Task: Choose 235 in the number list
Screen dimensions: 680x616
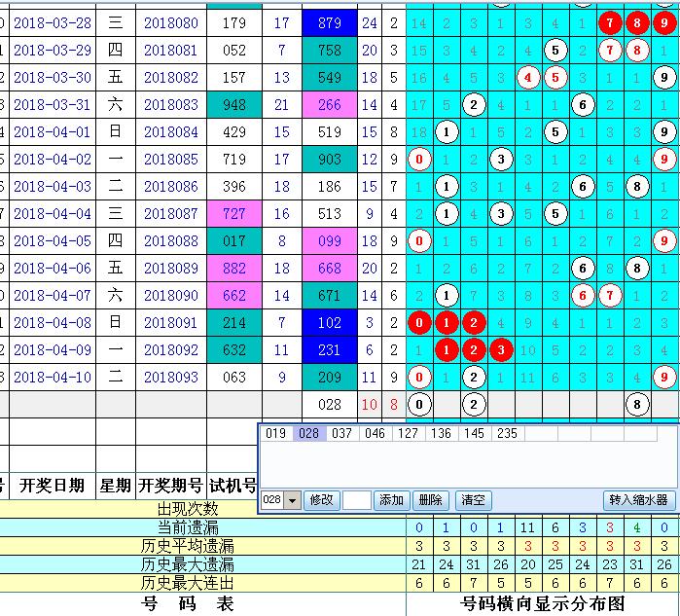Action: click(x=508, y=434)
